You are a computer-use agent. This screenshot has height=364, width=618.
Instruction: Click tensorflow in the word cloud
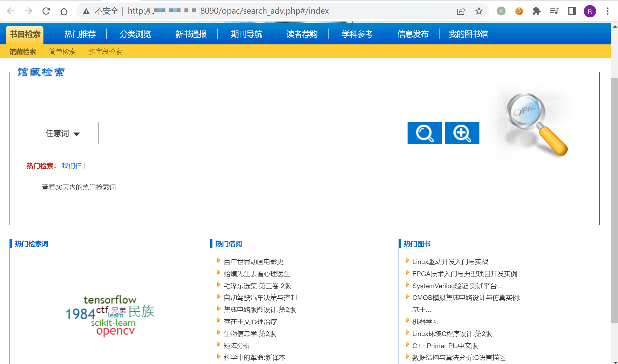pyautogui.click(x=110, y=300)
